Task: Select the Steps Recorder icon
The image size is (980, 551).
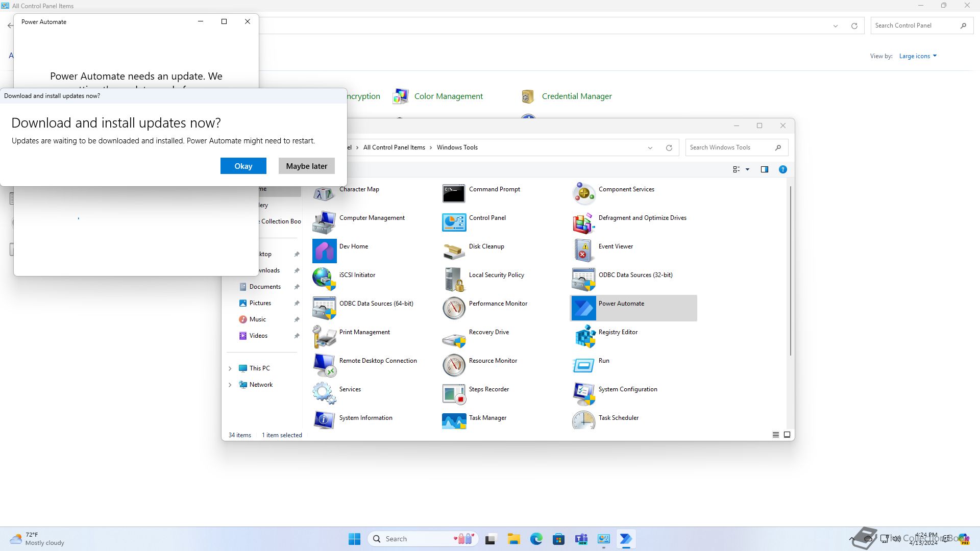Action: (454, 394)
